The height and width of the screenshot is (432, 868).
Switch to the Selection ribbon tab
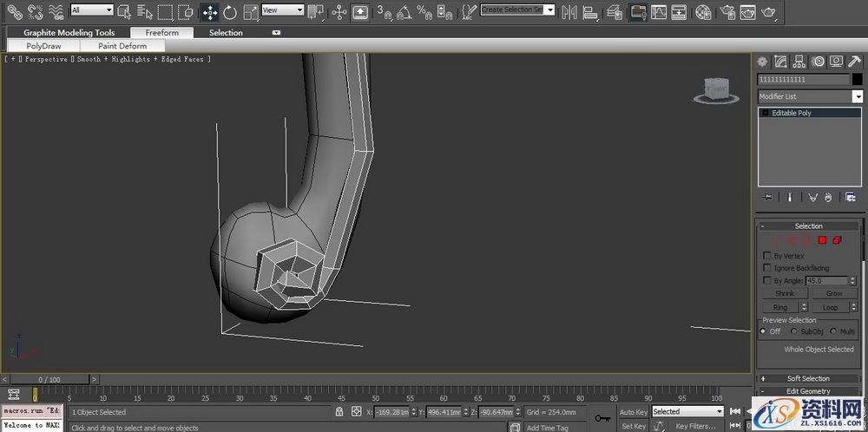pyautogui.click(x=226, y=33)
